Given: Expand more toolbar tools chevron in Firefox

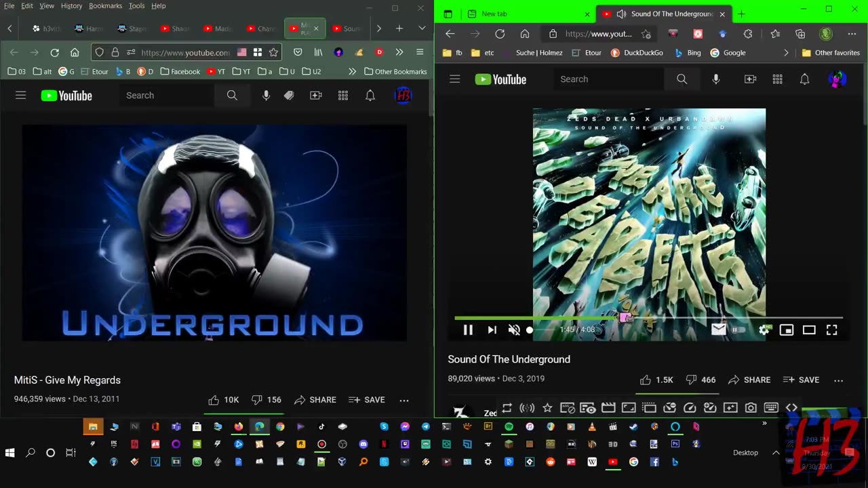Looking at the screenshot, I should 399,52.
